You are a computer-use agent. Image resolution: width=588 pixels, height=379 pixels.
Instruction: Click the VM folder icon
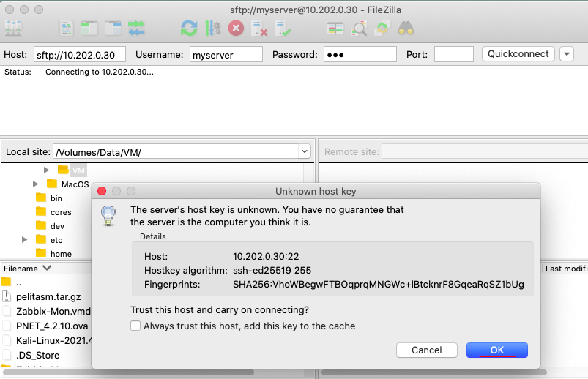coord(64,170)
